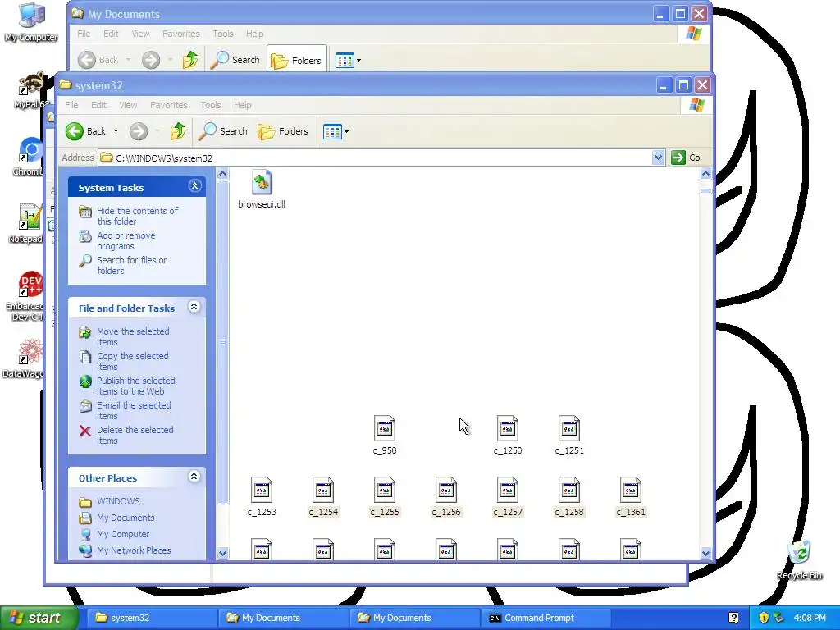The width and height of the screenshot is (840, 630).
Task: Open Help menu in system32 window
Action: [242, 105]
